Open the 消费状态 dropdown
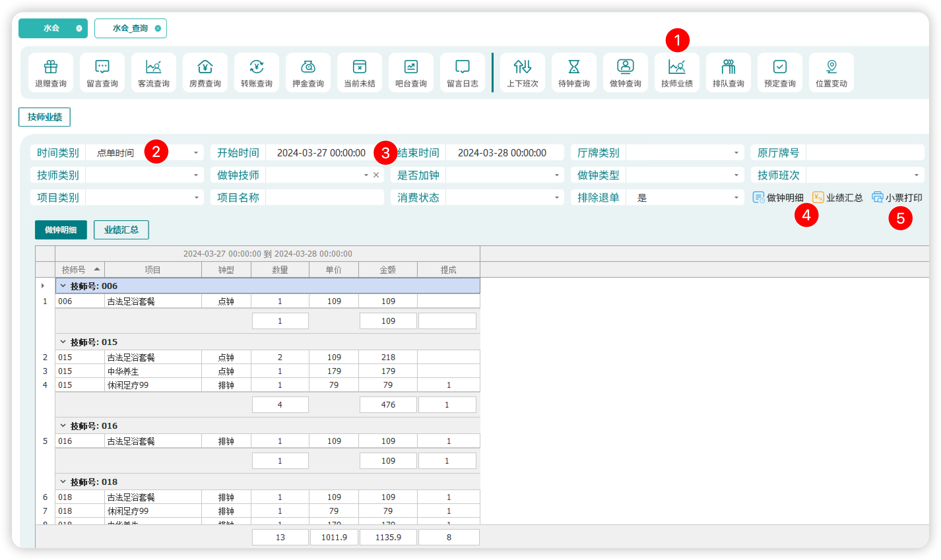This screenshot has width=941, height=560. [556, 198]
